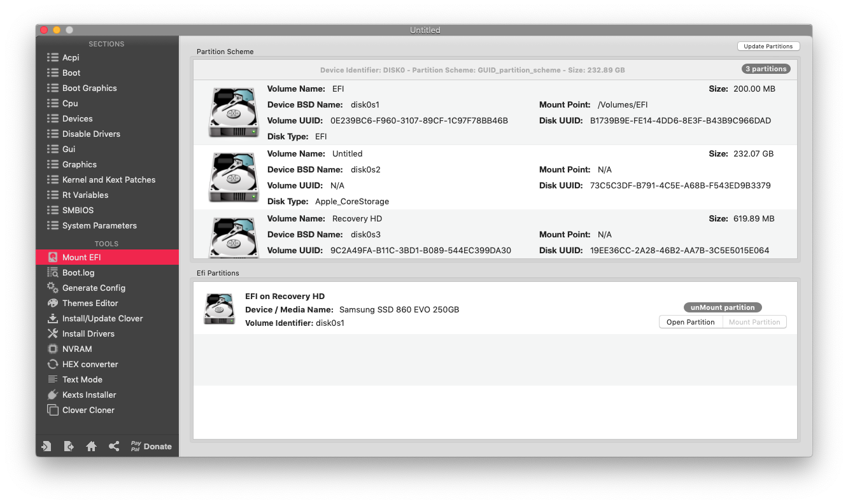
Task: Open the Kexts Installer tool
Action: tap(89, 395)
